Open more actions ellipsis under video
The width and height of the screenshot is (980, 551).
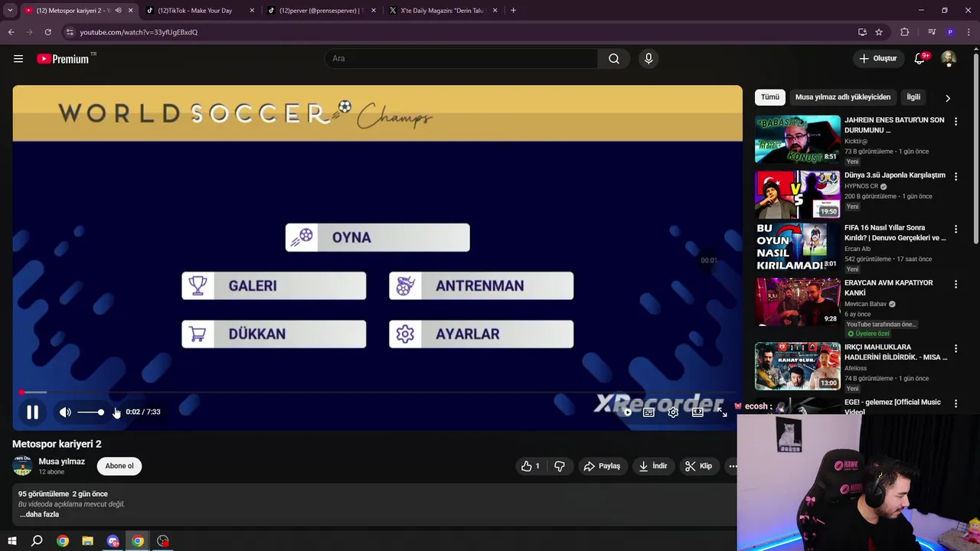point(733,466)
